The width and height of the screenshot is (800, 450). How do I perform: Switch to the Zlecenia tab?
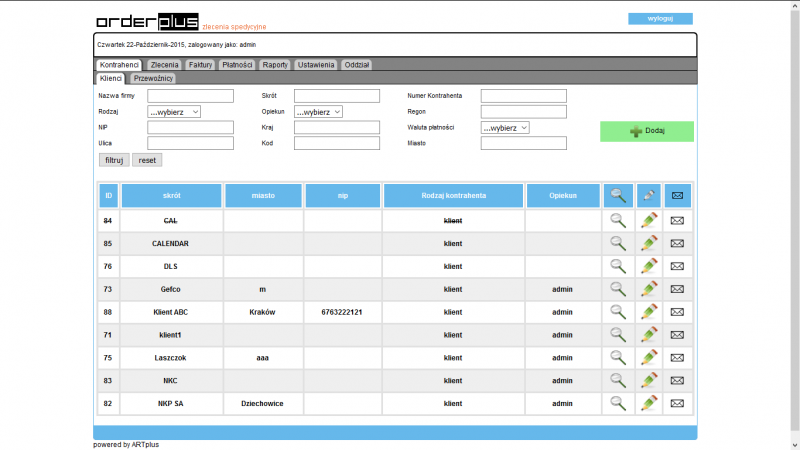[x=164, y=65]
